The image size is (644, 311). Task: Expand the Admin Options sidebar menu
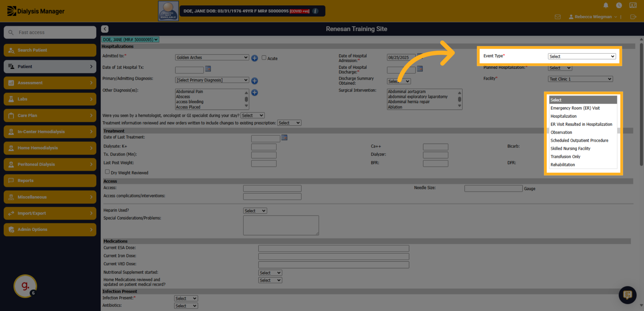(50, 229)
